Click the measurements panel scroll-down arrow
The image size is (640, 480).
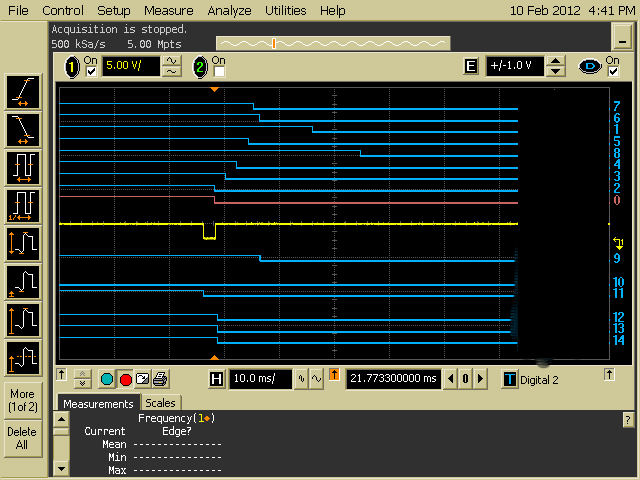(x=61, y=469)
